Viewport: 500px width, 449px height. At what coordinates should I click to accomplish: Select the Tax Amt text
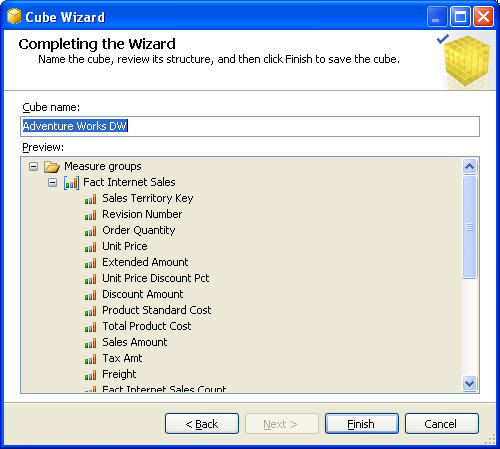(122, 358)
